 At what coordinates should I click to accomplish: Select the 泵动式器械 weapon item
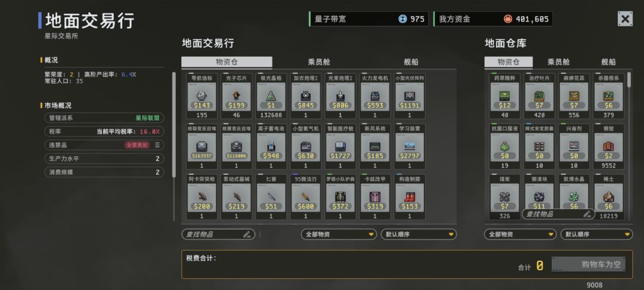coord(236,197)
